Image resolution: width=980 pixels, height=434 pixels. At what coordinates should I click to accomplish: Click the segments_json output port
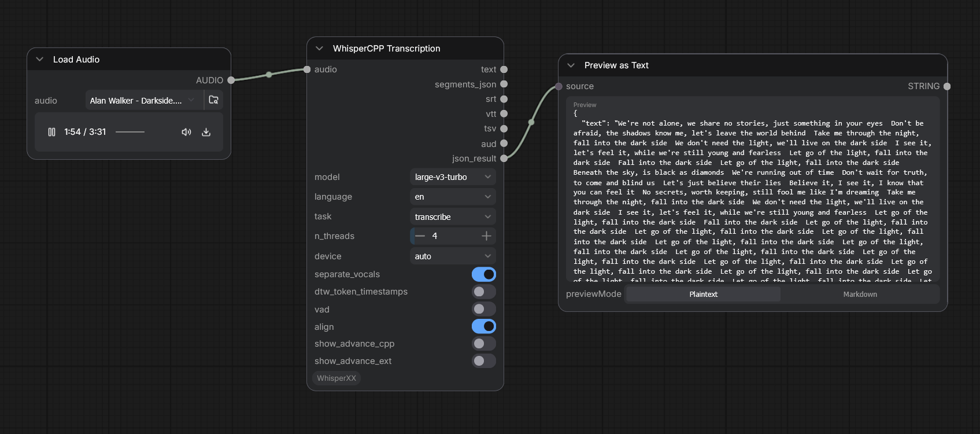point(504,84)
